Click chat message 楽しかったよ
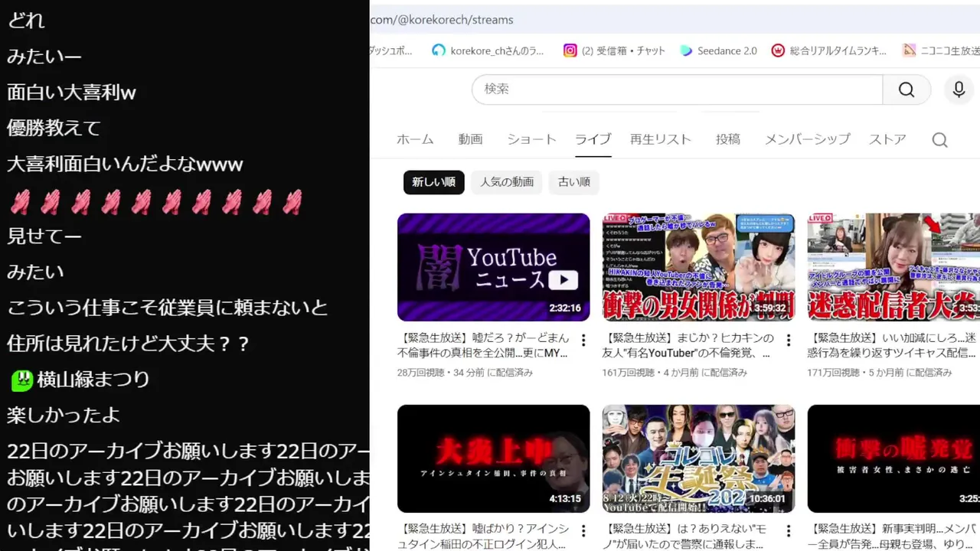This screenshot has height=551, width=980. [x=64, y=415]
